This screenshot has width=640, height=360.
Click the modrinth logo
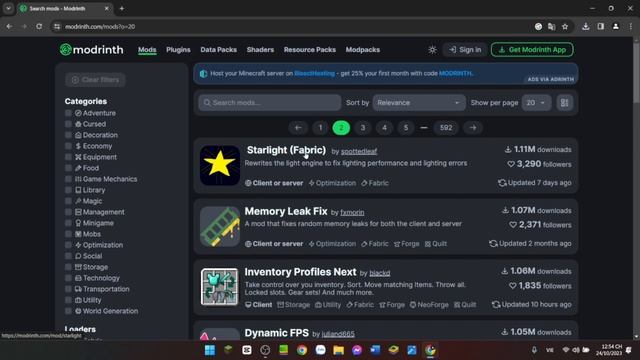point(91,50)
